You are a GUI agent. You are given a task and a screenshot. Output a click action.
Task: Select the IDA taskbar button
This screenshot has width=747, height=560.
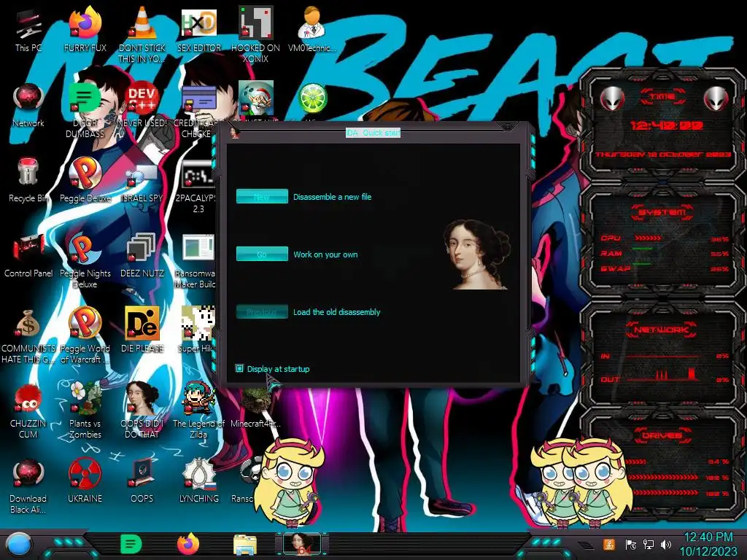point(301,544)
